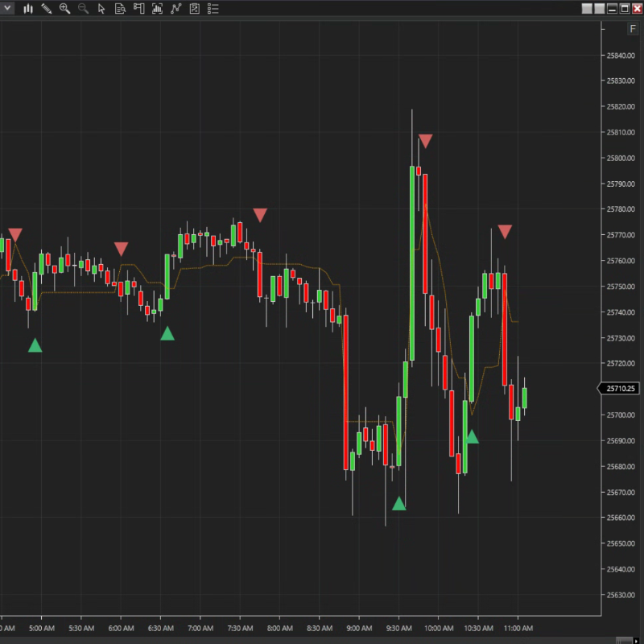Click the tall green candle at 9:40 AM
The height and width of the screenshot is (644, 644).
[x=412, y=263]
